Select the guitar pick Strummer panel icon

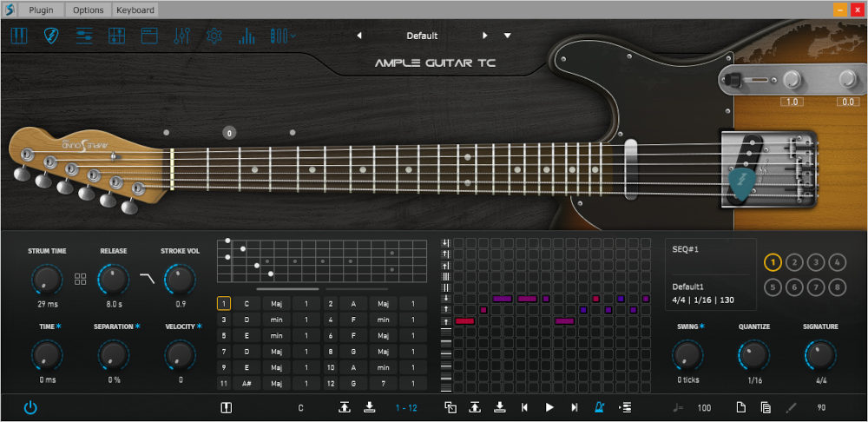tap(51, 36)
